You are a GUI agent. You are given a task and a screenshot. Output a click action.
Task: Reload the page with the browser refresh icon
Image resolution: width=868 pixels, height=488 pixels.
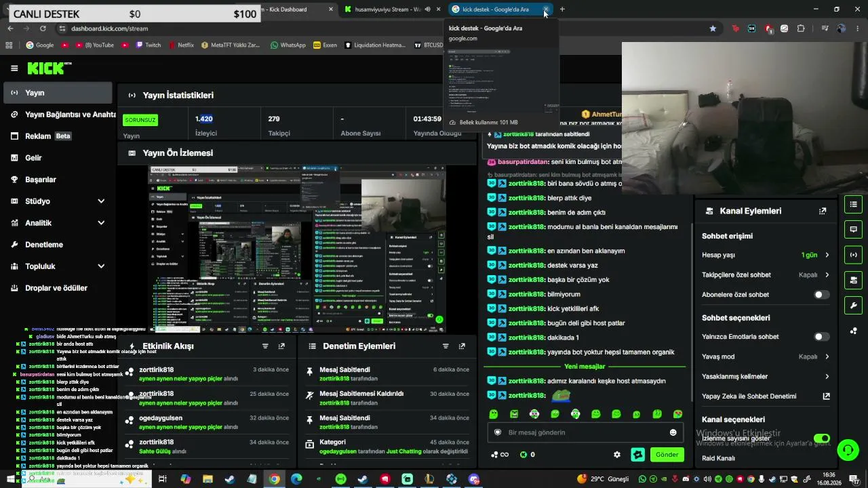pos(43,28)
